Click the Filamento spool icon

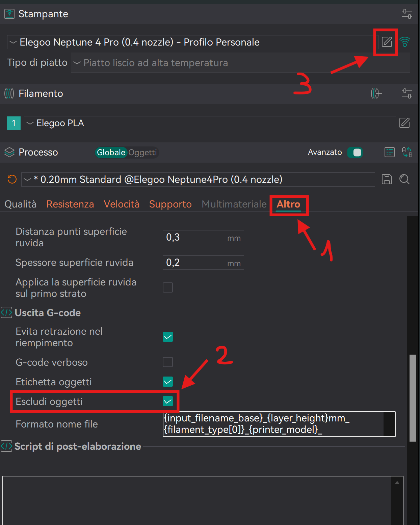[9, 93]
